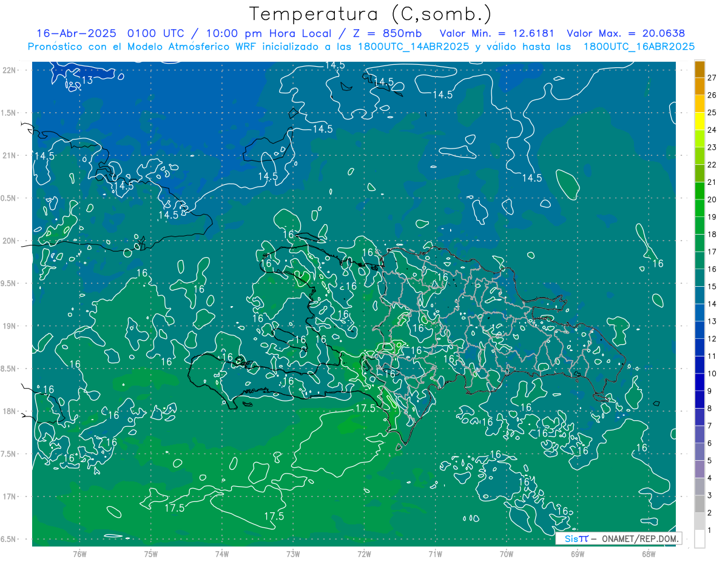Click the 'Valor Min. = 12.6181' readout
The image size is (728, 562).
tap(497, 33)
